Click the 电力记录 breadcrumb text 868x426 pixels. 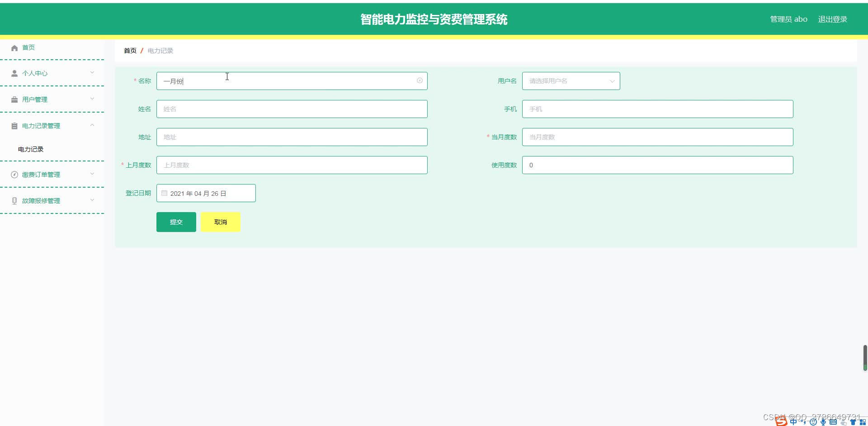[x=160, y=51]
